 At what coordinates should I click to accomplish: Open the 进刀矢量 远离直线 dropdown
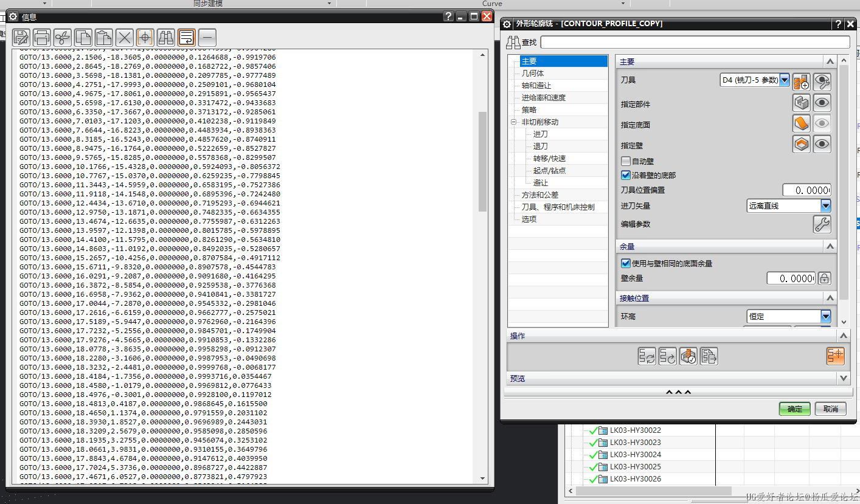[825, 206]
